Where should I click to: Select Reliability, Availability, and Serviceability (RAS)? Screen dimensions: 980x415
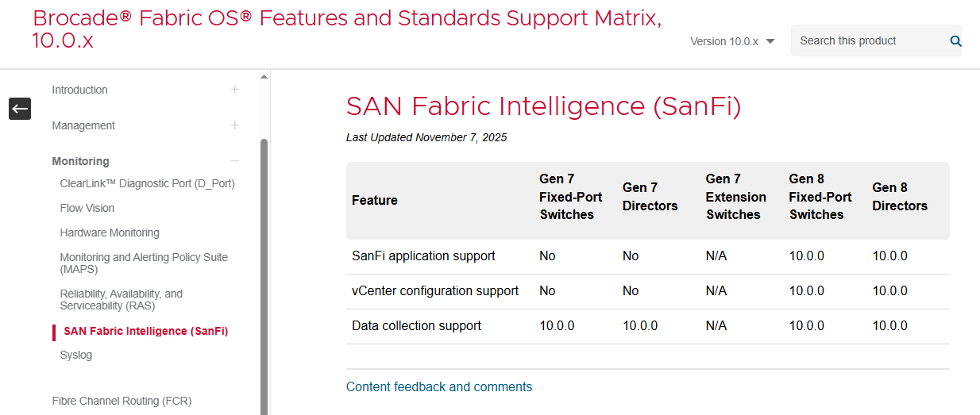click(x=121, y=299)
